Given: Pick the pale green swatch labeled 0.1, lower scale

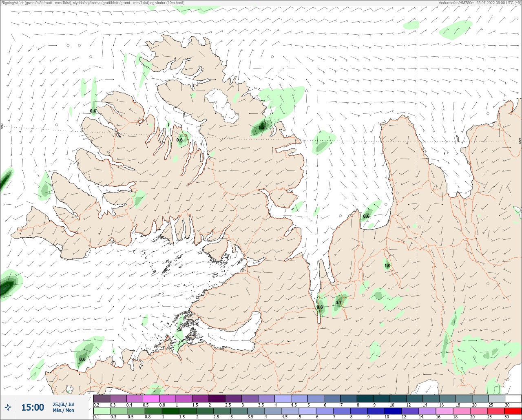Looking at the screenshot, I should [102, 411].
